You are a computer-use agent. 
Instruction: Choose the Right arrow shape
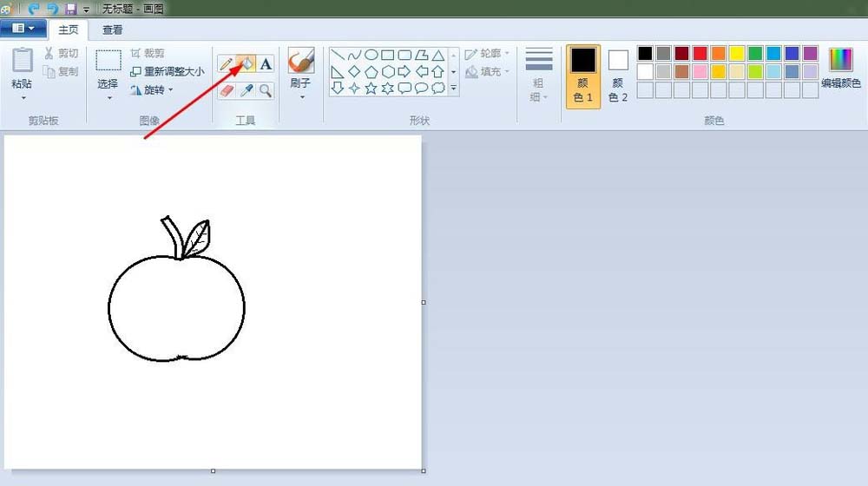[404, 71]
